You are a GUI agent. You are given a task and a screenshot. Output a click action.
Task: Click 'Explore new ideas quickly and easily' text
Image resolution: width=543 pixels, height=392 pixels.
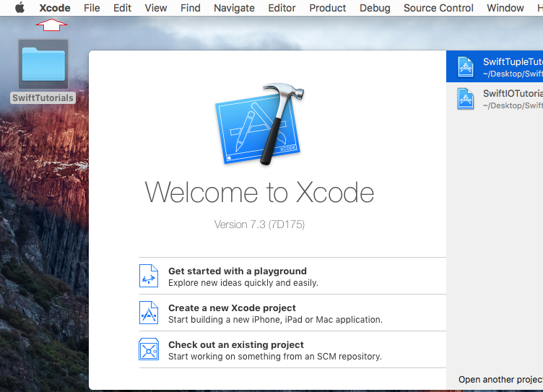coord(243,283)
